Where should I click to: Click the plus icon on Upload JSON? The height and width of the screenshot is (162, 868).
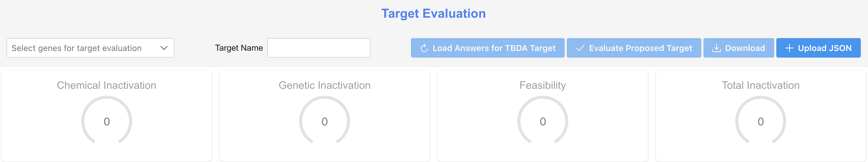coord(789,48)
